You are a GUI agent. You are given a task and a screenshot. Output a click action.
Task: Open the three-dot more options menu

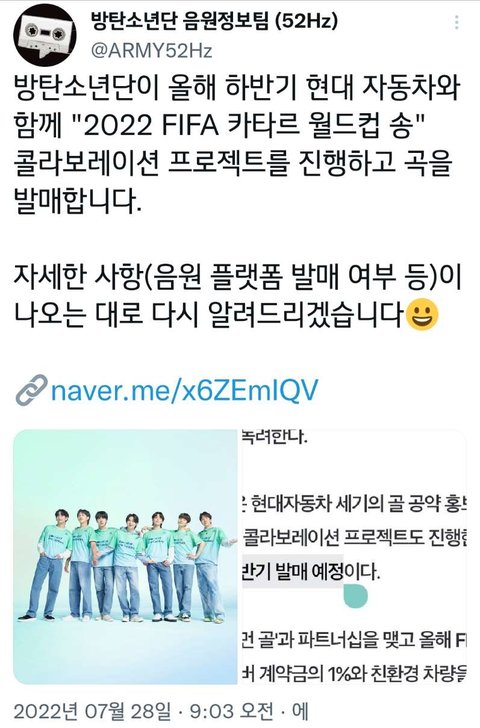click(x=457, y=22)
